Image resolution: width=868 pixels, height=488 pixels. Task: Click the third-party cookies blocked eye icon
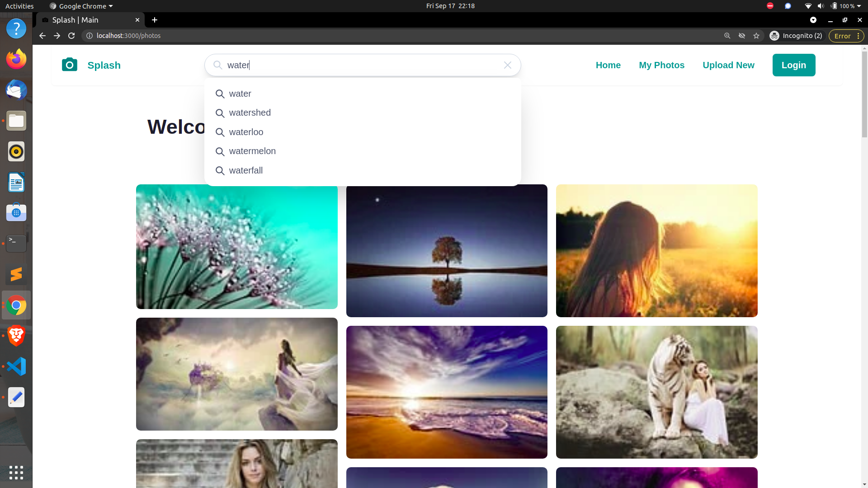pos(742,36)
